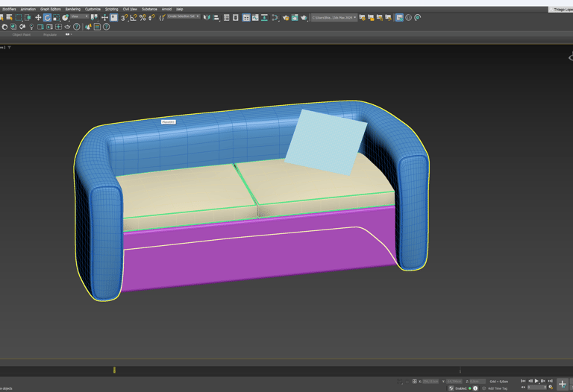Image resolution: width=573 pixels, height=392 pixels.
Task: Open the Rendering menu
Action: (x=72, y=9)
